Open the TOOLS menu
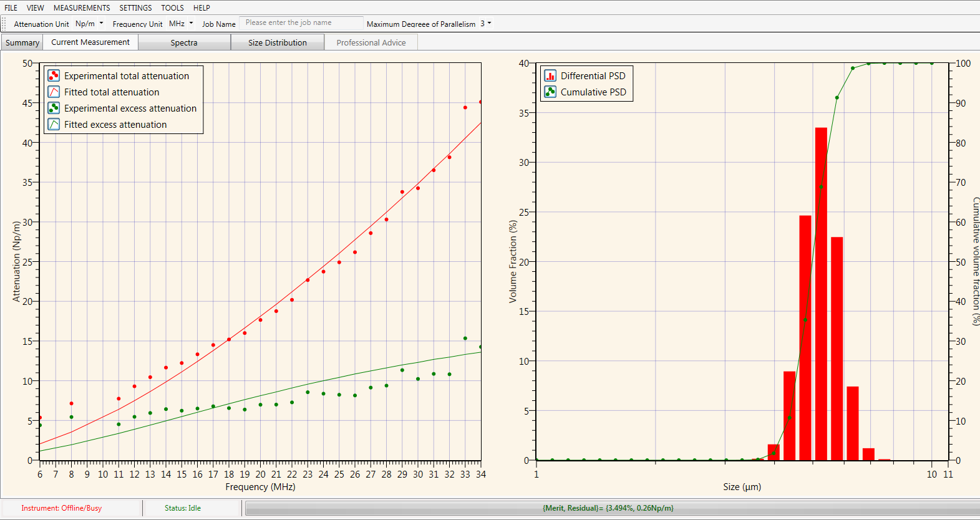980x520 pixels. pyautogui.click(x=172, y=8)
